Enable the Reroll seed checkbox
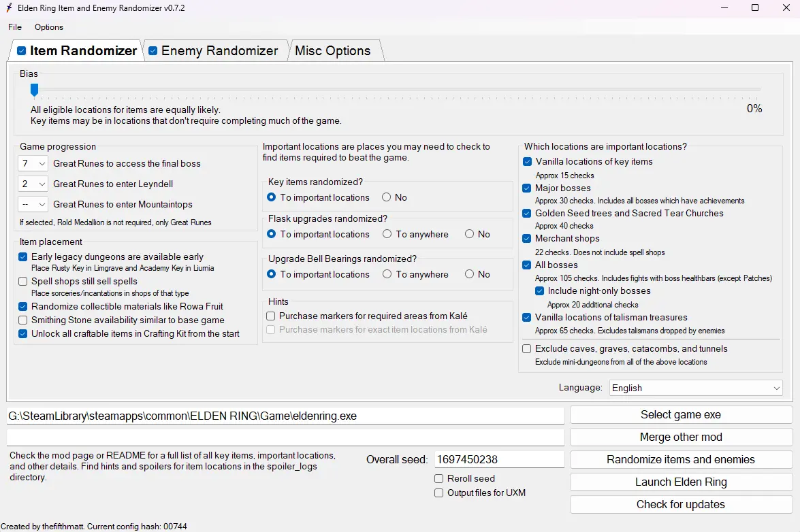Screen dimensions: 800x532 (x=438, y=478)
